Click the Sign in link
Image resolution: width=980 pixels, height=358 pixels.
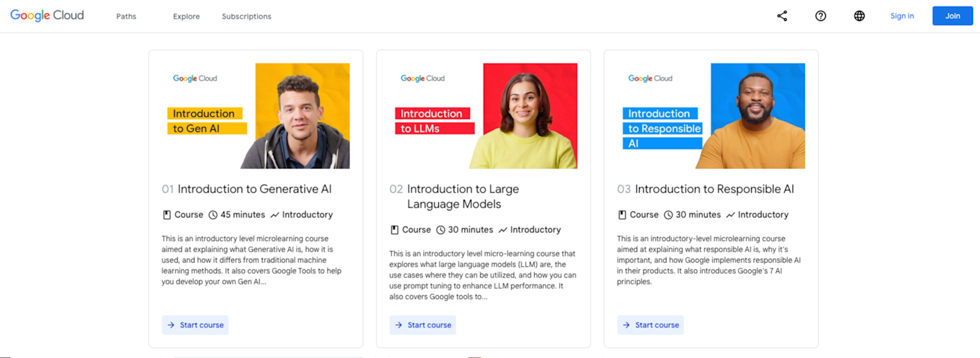click(x=902, y=16)
